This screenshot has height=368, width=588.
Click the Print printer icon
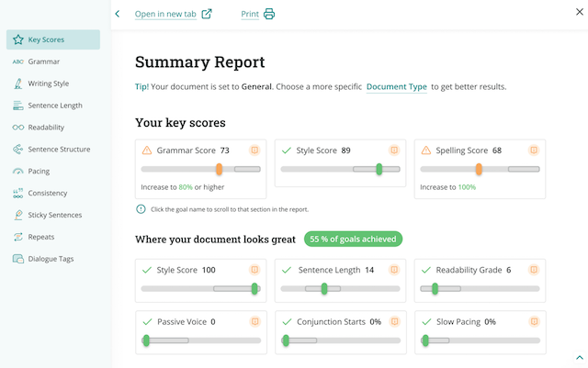(x=269, y=14)
